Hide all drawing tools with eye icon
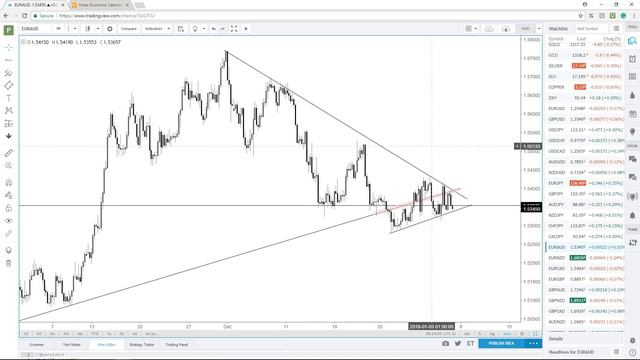The width and height of the screenshot is (640, 360). (9, 221)
